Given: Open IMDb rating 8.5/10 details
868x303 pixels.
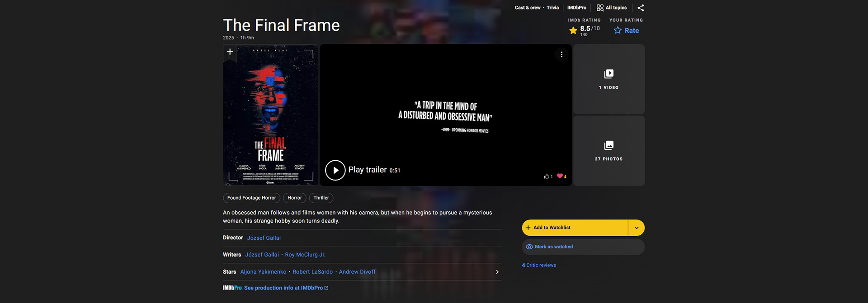Looking at the screenshot, I should click(585, 30).
